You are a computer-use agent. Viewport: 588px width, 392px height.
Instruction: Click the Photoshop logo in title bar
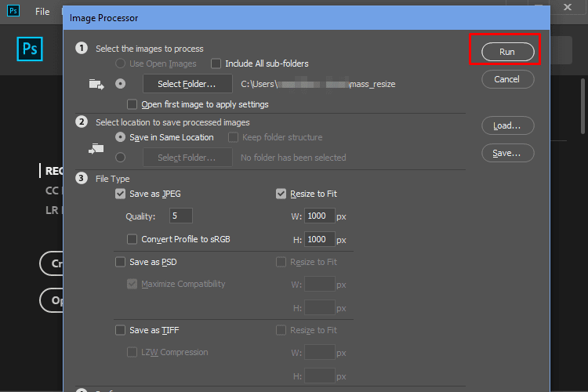[13, 11]
